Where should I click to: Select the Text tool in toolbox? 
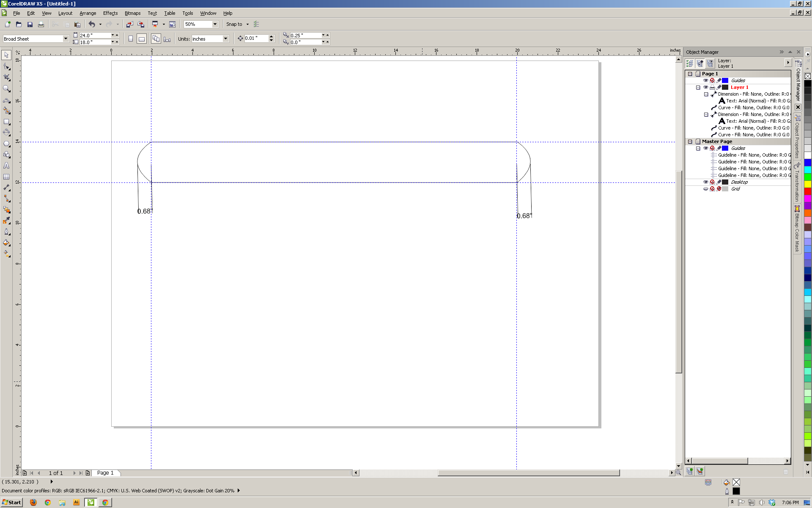6,166
